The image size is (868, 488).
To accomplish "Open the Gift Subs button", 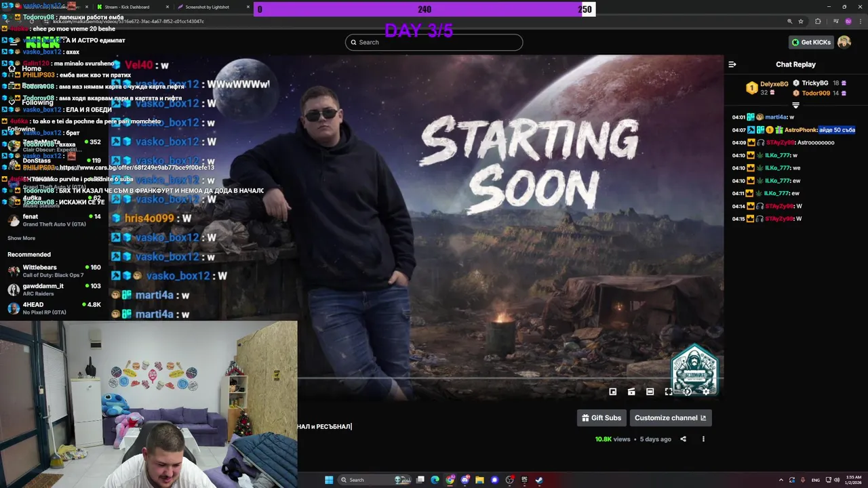I will pyautogui.click(x=601, y=418).
